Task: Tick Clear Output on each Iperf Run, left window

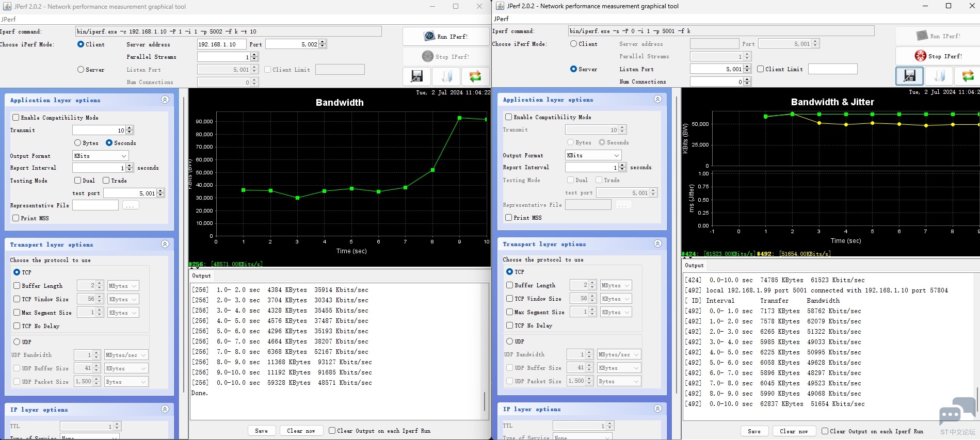Action: pos(332,431)
